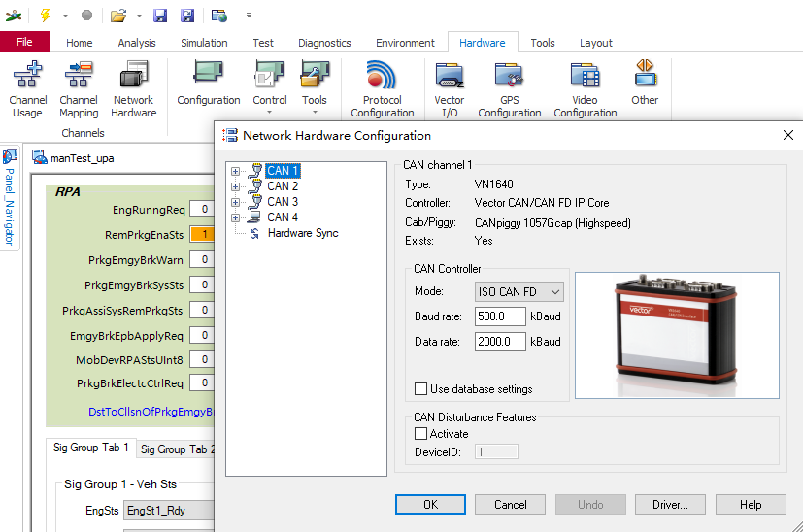Open Video Configuration

(585, 89)
